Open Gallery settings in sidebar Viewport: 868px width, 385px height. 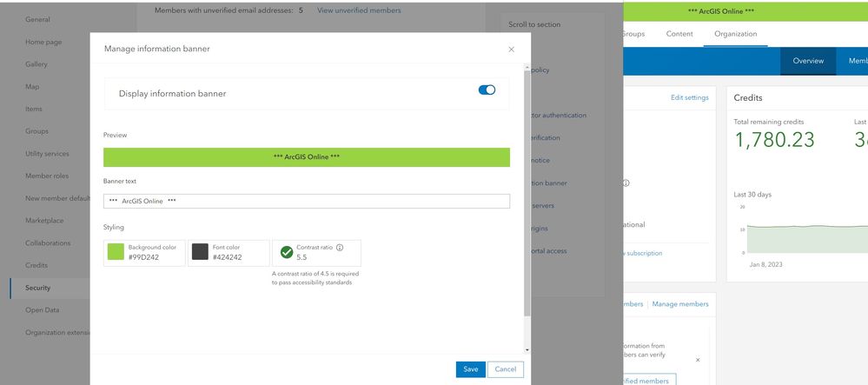coord(36,64)
